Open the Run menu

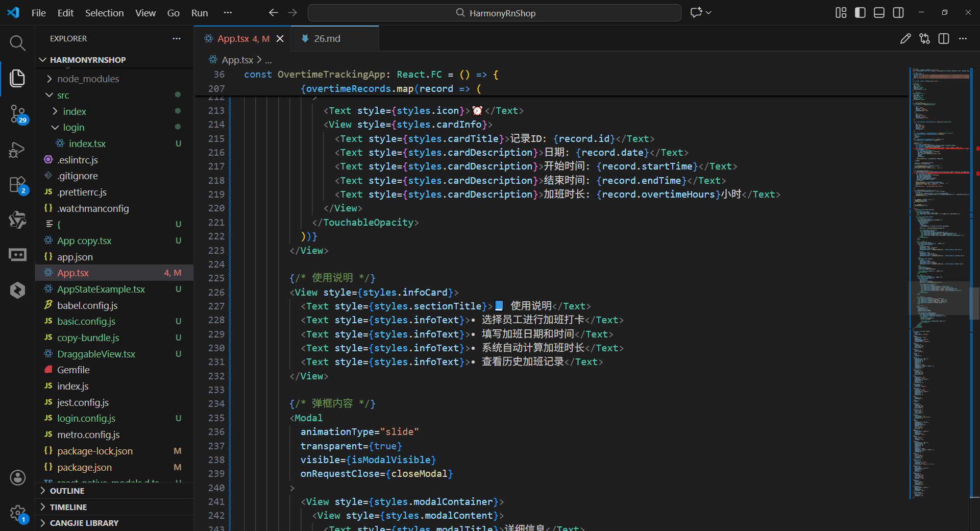[200, 13]
